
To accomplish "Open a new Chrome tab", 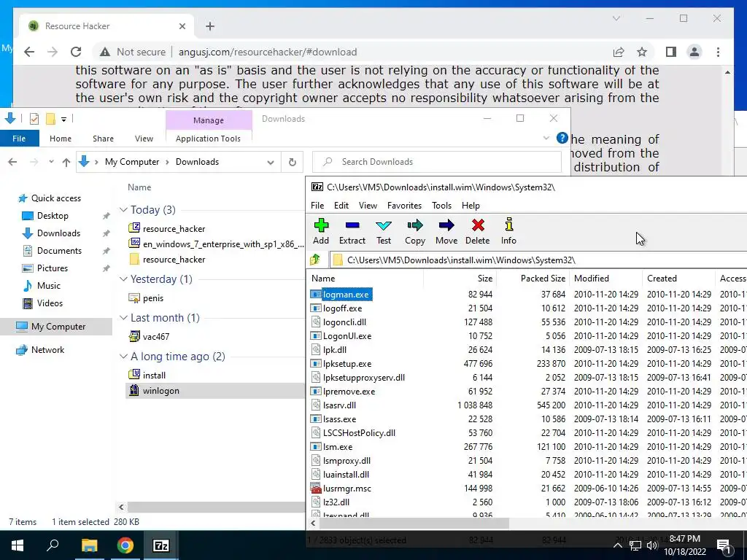I will [x=210, y=26].
